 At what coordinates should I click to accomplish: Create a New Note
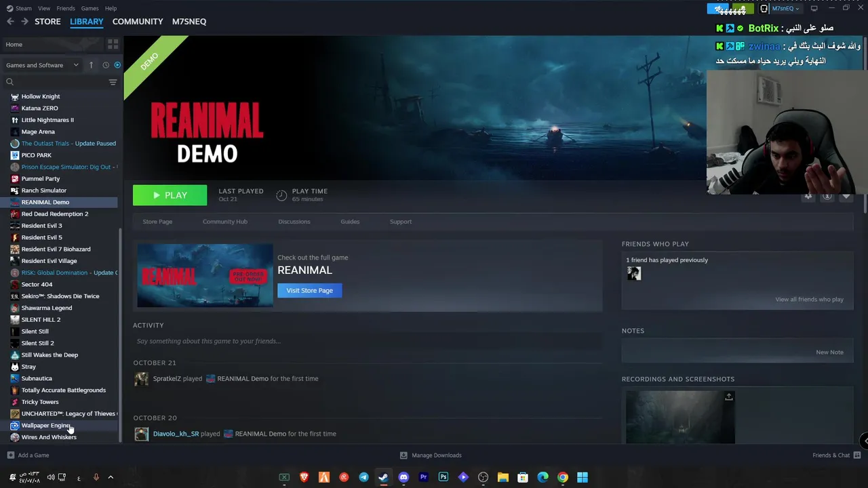[829, 352]
